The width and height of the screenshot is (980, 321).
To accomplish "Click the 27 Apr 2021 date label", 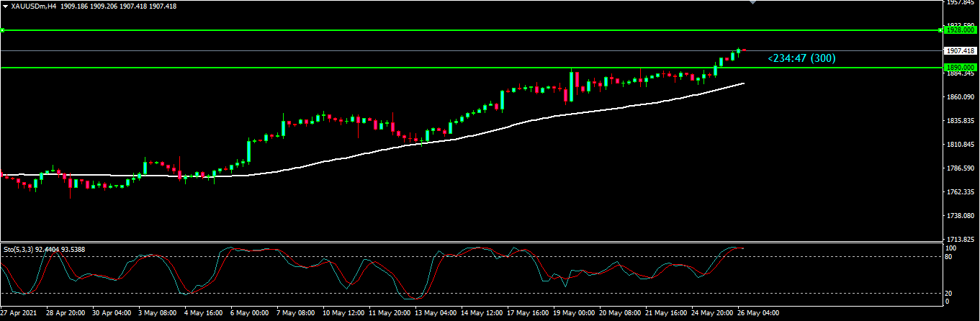I will click(x=19, y=315).
